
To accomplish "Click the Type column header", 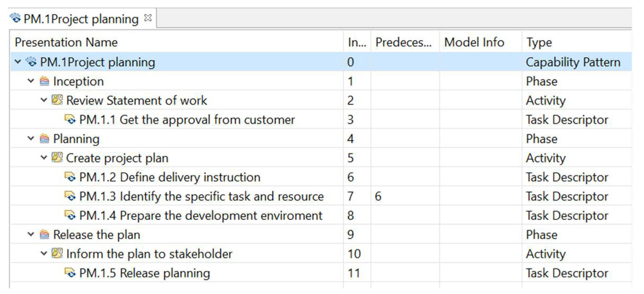I will click(x=539, y=42).
